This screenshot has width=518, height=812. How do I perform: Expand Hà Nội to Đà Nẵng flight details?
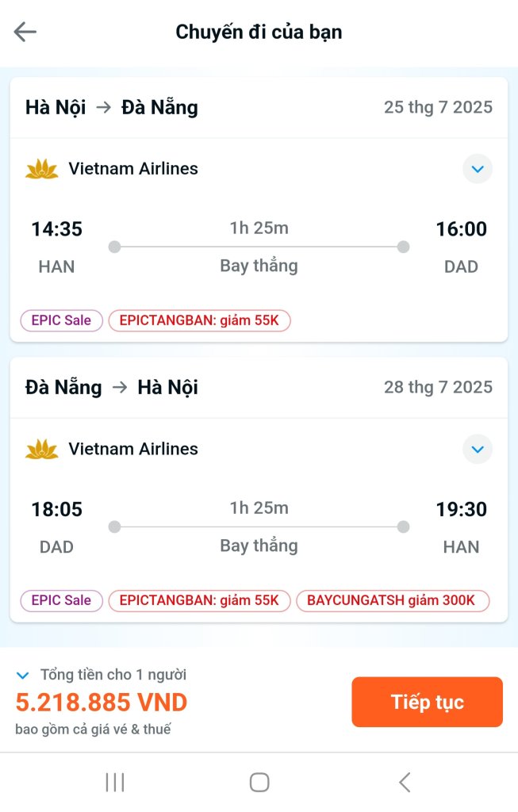click(477, 169)
